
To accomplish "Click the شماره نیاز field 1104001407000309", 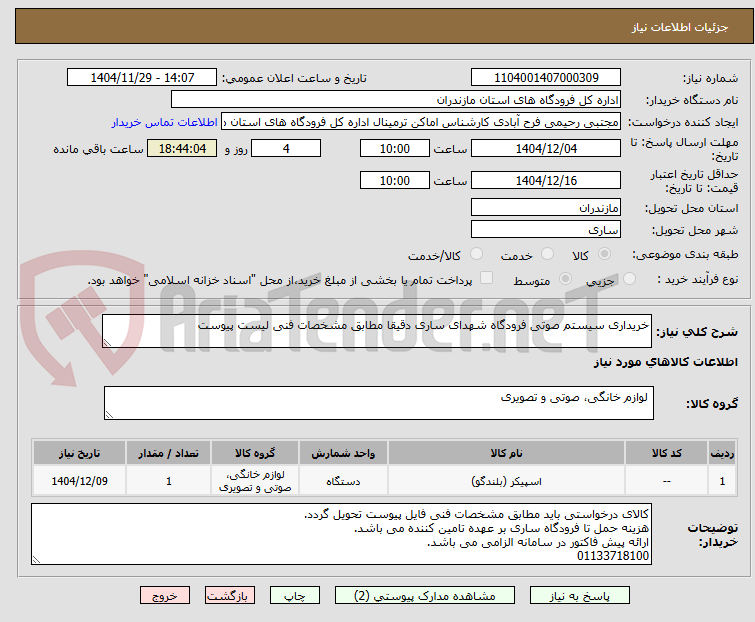I will coord(546,78).
